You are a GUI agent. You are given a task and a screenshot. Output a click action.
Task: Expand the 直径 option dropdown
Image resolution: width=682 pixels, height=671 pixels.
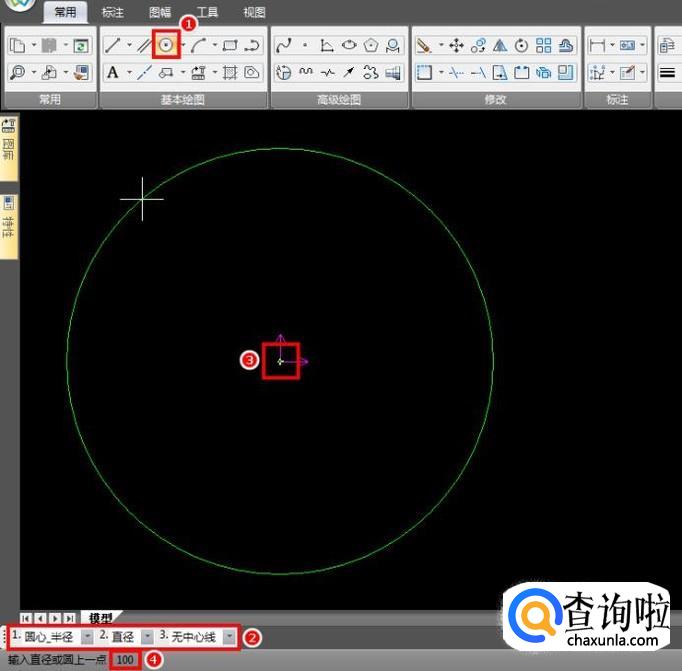click(x=147, y=637)
